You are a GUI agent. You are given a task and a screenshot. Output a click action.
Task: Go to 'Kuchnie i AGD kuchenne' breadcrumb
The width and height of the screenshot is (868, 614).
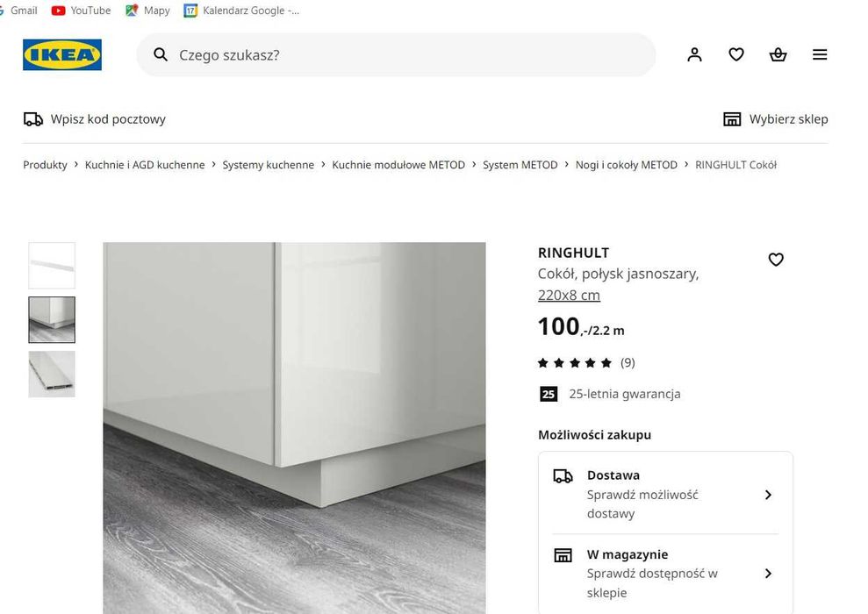(145, 165)
